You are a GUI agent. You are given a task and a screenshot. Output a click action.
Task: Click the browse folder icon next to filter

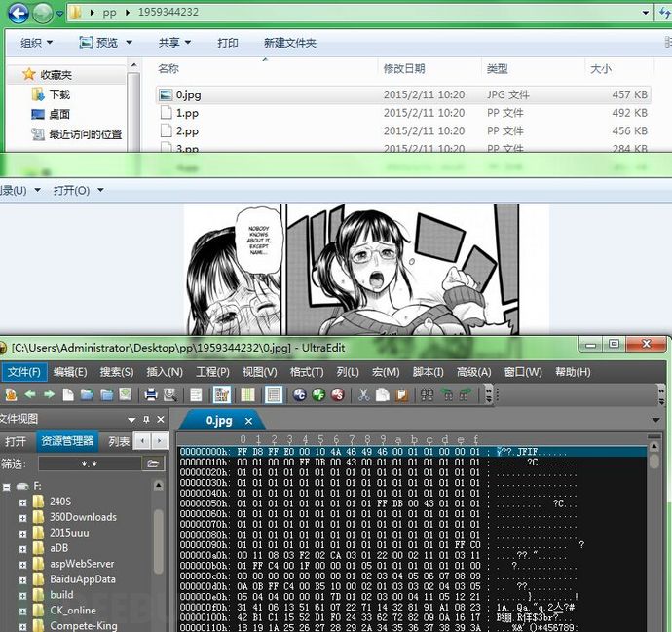[153, 464]
